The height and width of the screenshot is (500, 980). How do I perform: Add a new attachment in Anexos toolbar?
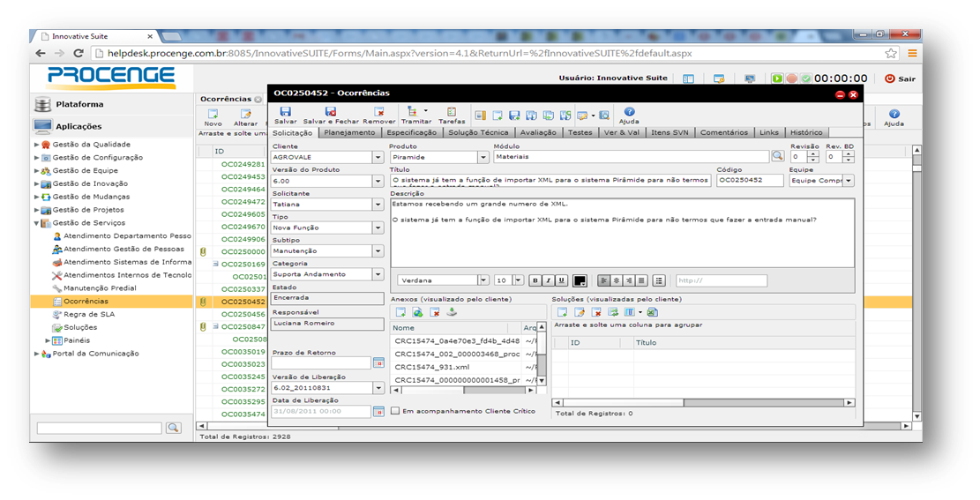coord(400,312)
